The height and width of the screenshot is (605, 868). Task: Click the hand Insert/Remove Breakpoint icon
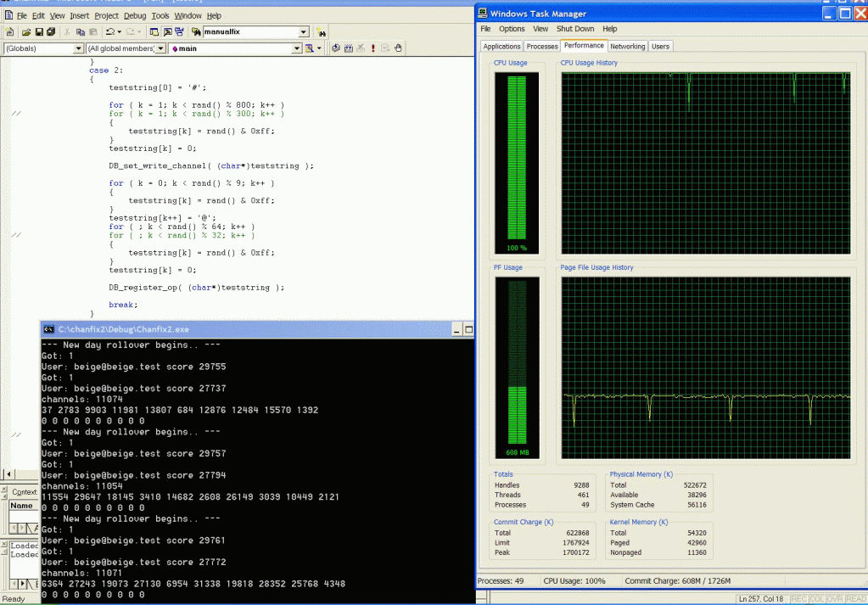pos(398,48)
